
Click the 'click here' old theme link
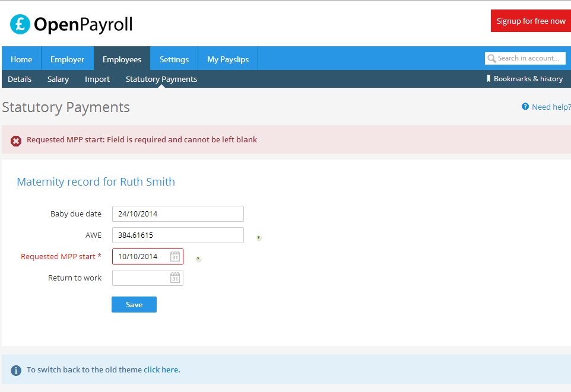pos(161,369)
